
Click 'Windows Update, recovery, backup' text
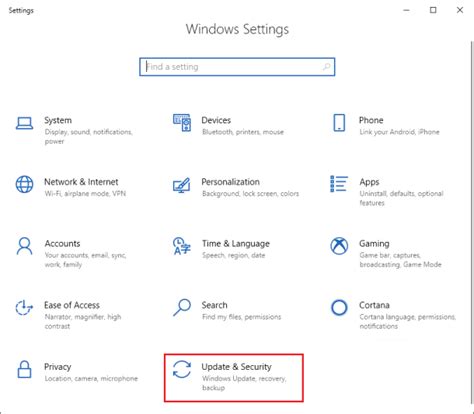[x=244, y=383]
